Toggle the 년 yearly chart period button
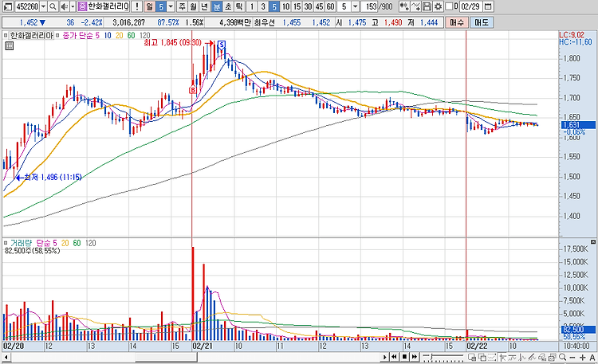This screenshot has width=598, height=364. [x=205, y=6]
